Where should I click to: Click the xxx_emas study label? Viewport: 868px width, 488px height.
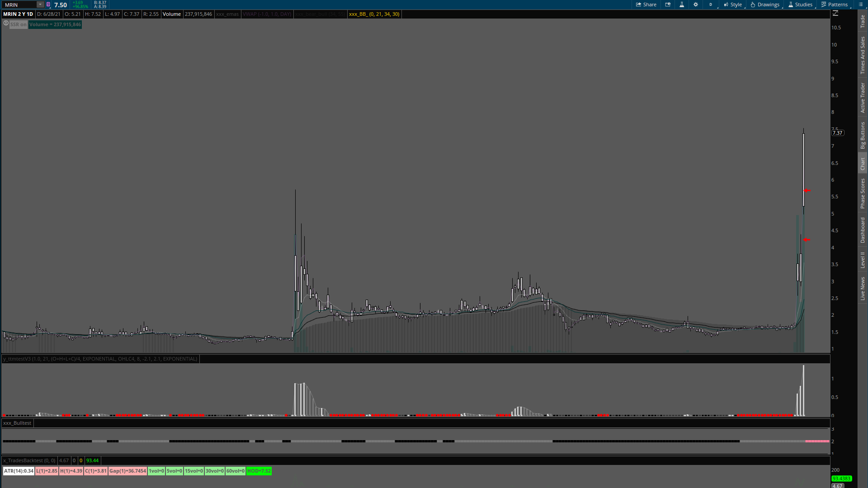(x=227, y=14)
